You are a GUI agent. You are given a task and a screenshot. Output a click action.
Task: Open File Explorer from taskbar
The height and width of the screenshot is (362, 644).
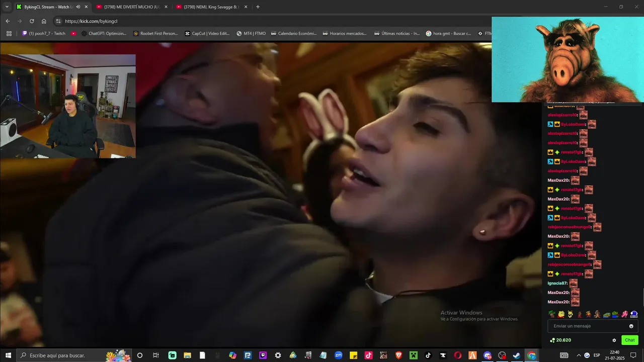click(188, 355)
